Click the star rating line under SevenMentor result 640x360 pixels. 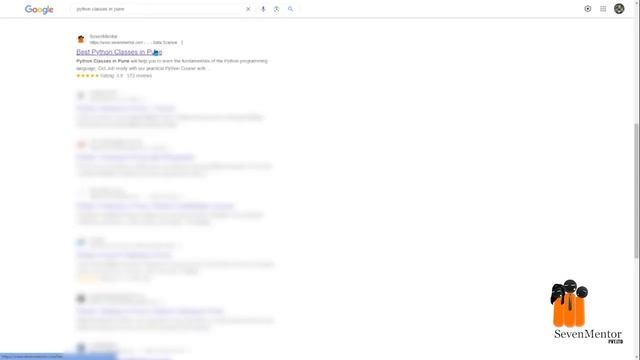pyautogui.click(x=114, y=76)
